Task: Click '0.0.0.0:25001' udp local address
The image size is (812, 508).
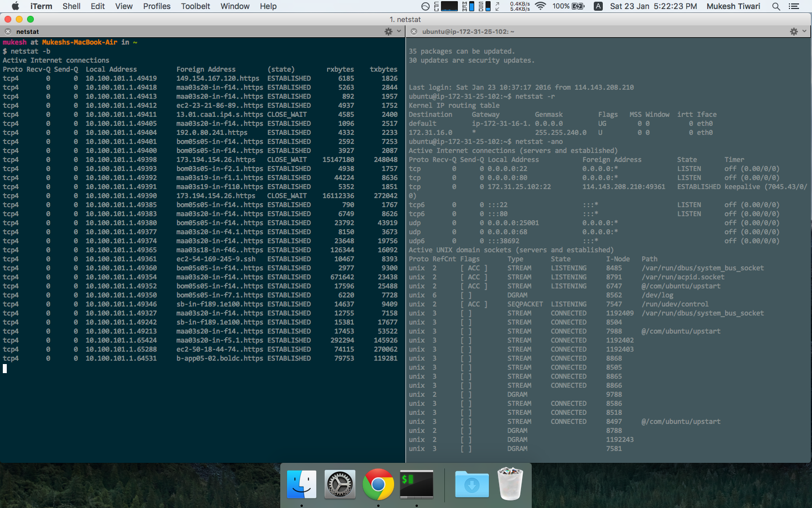Action: pos(513,223)
